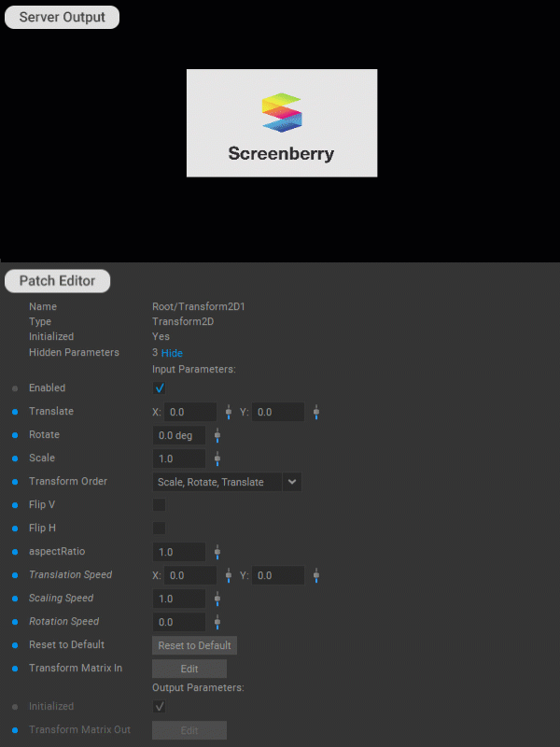Click the Hide link for hidden parameters
The width and height of the screenshot is (560, 747).
click(172, 353)
